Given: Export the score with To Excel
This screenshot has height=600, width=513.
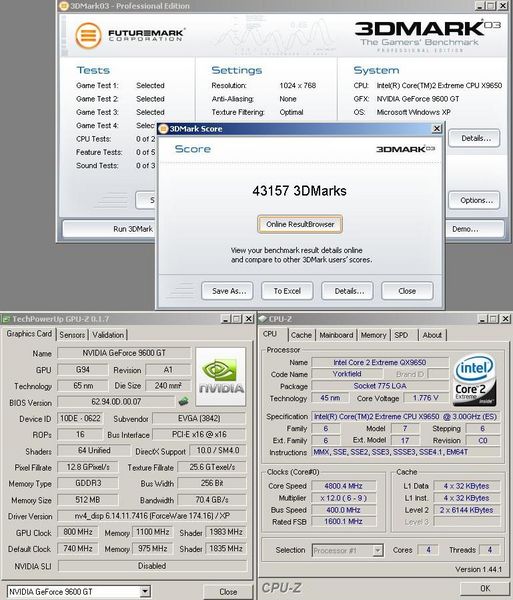Looking at the screenshot, I should [x=287, y=291].
